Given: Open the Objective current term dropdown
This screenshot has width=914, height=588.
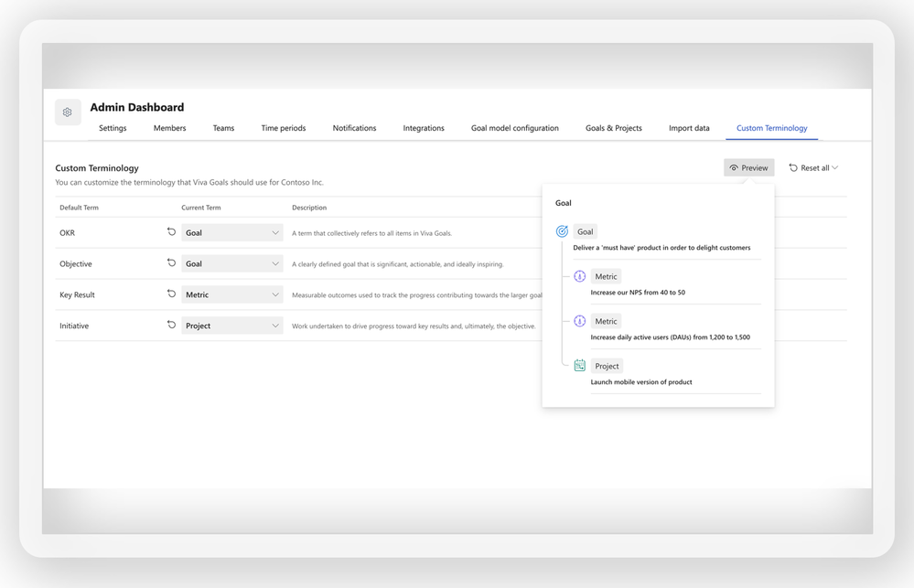Looking at the screenshot, I should (232, 263).
